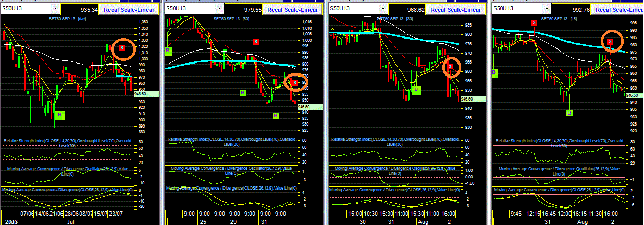Image resolution: width=644 pixels, height=225 pixels.
Task: Select the lowest B marker on the [60] chart
Action: pos(276,115)
